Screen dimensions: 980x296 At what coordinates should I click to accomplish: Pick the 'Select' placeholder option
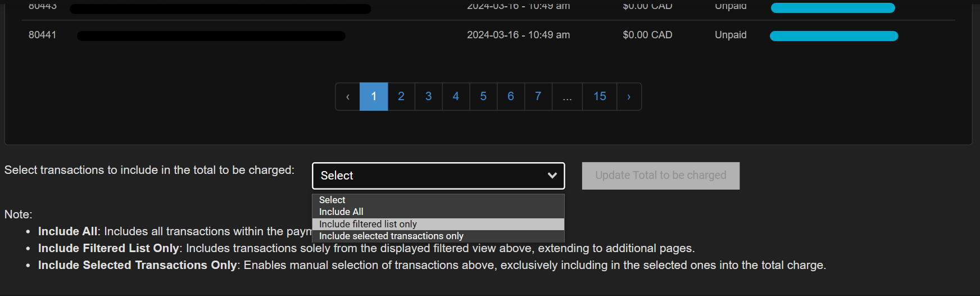click(x=332, y=200)
